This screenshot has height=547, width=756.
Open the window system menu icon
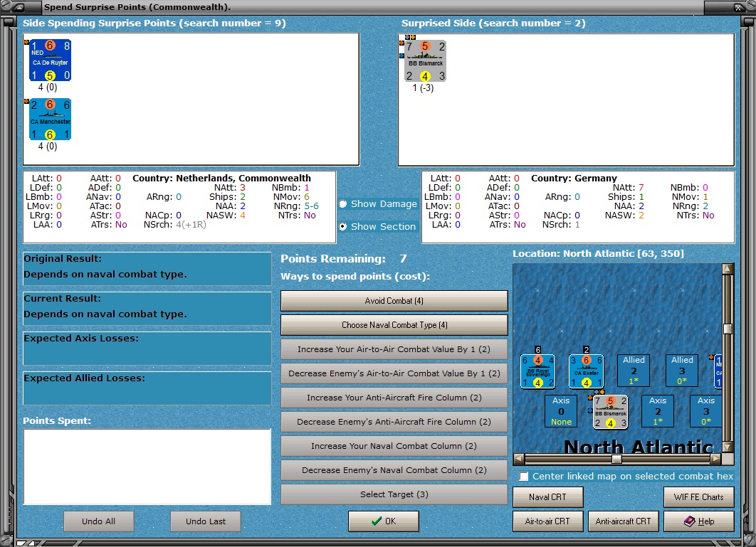[18, 7]
